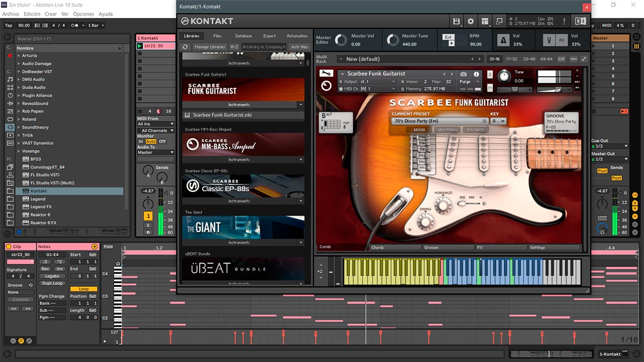Open Kontakt options via gear icon
Screen dimensions: 644x362
(471, 21)
